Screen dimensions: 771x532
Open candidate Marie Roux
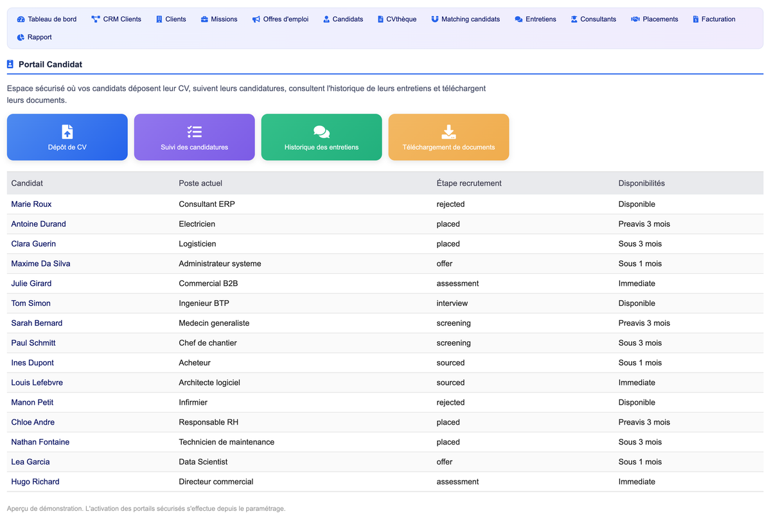(x=31, y=204)
